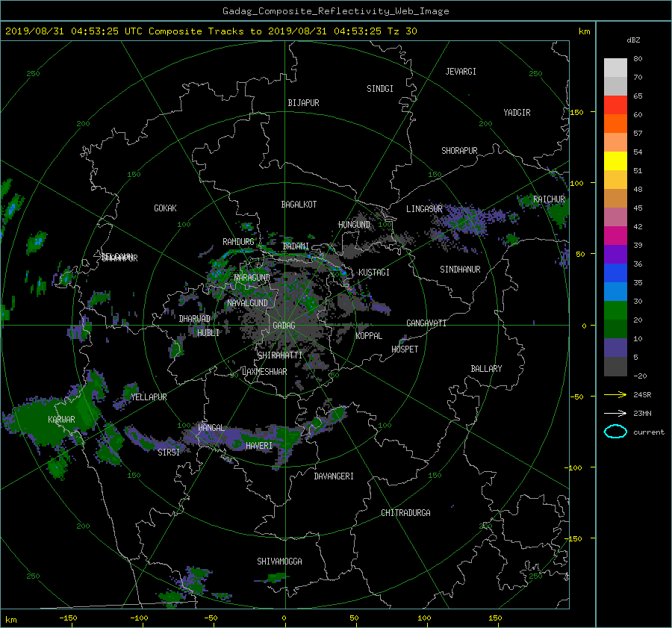Click the SHORAPUR city label

[459, 151]
